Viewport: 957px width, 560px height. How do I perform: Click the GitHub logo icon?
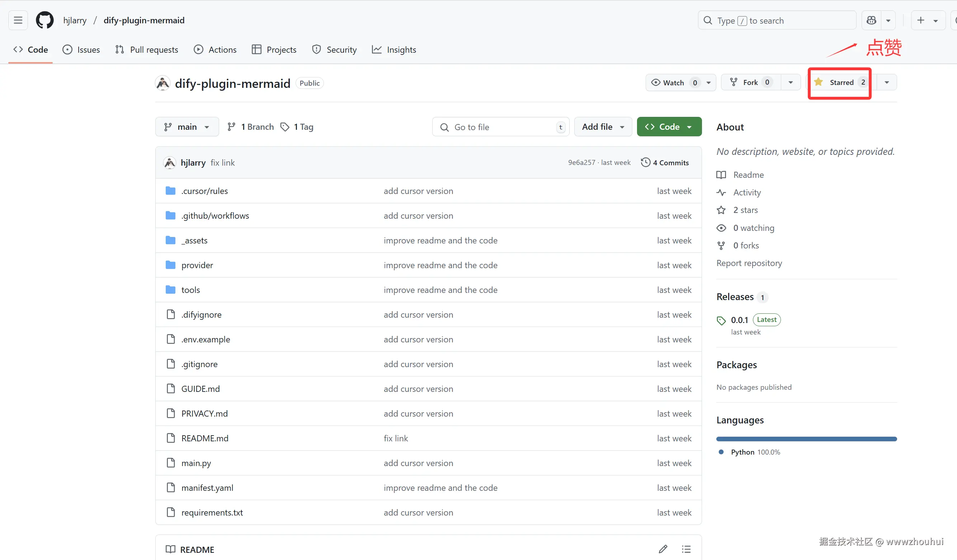coord(45,20)
